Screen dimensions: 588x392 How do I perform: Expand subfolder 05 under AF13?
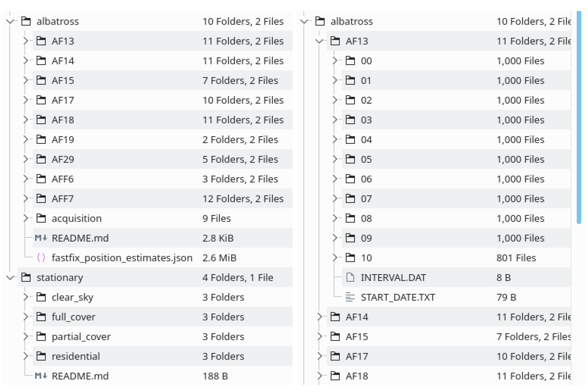(x=335, y=159)
